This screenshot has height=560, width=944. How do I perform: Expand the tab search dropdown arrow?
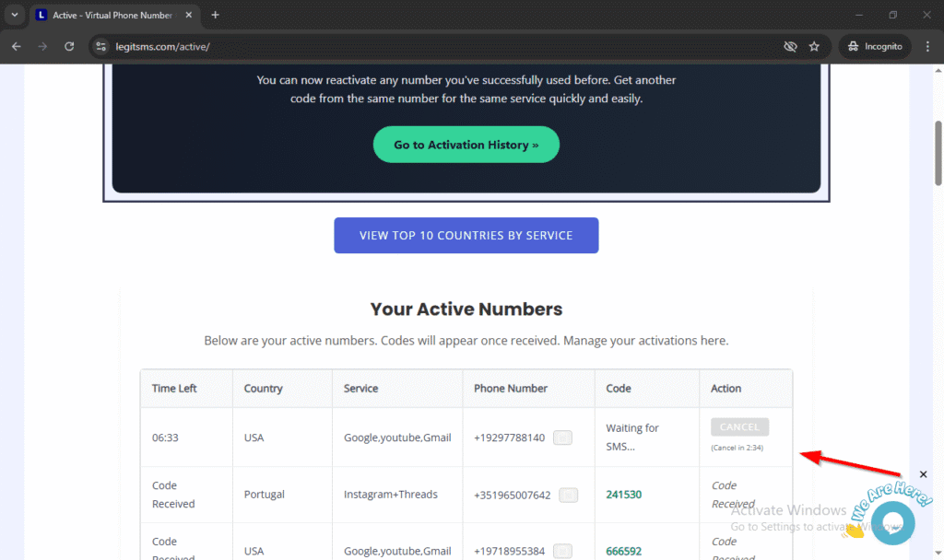tap(14, 15)
